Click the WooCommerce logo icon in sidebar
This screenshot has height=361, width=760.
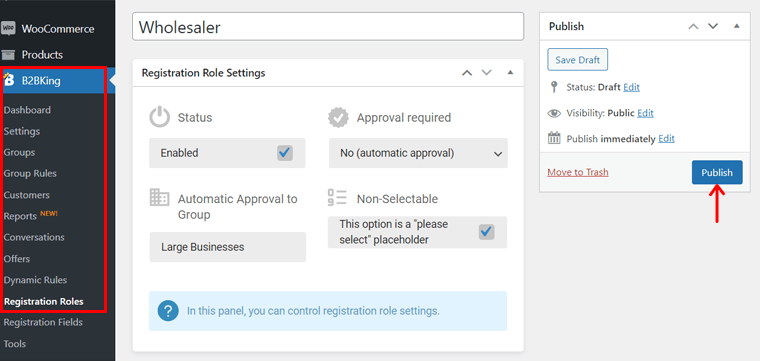click(8, 28)
